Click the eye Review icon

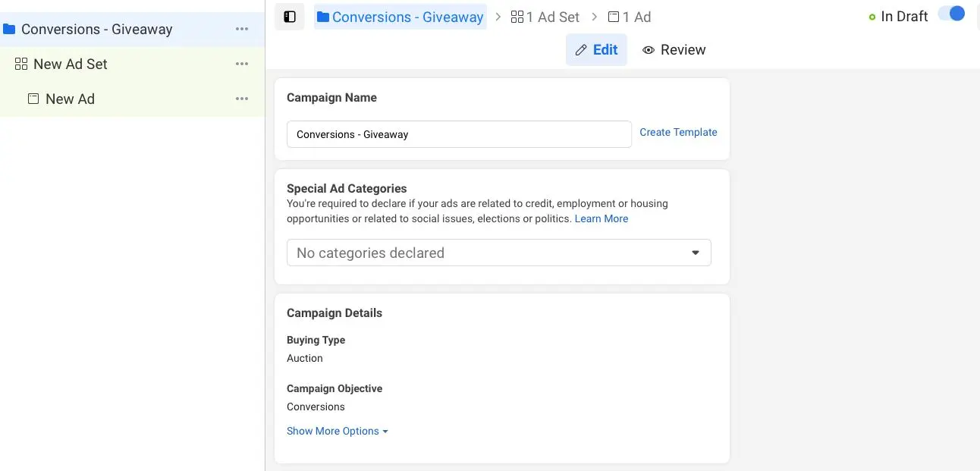tap(649, 50)
